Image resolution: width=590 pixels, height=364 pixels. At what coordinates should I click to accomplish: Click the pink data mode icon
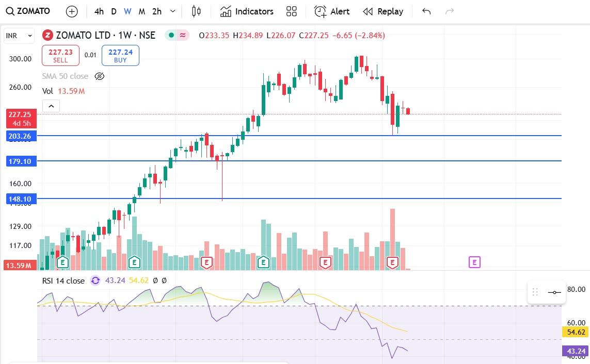click(183, 35)
